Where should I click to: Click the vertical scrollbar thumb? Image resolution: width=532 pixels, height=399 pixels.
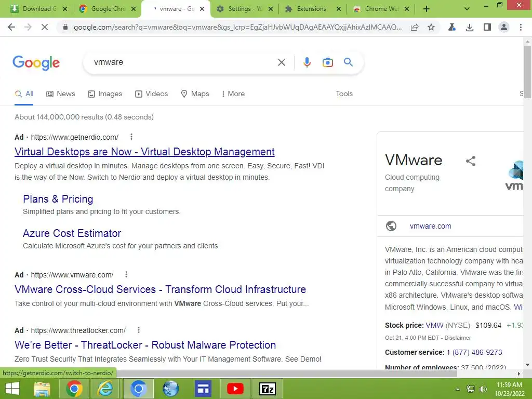(x=527, y=71)
